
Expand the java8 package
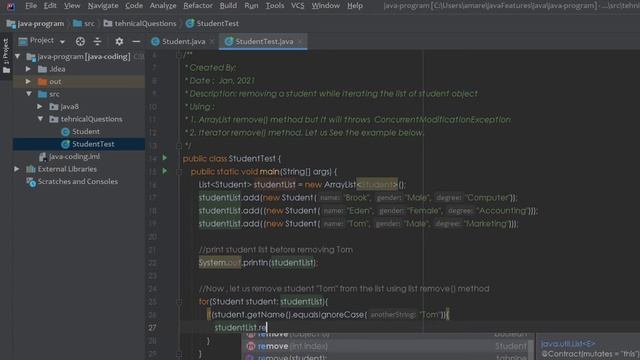coord(40,107)
